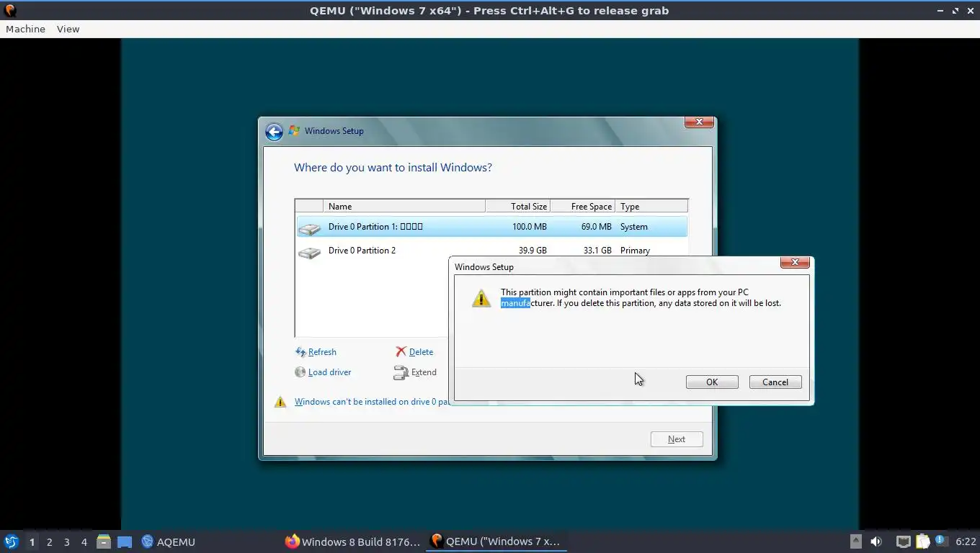Click the Extend partition icon
Viewport: 980px width, 553px height.
click(401, 372)
